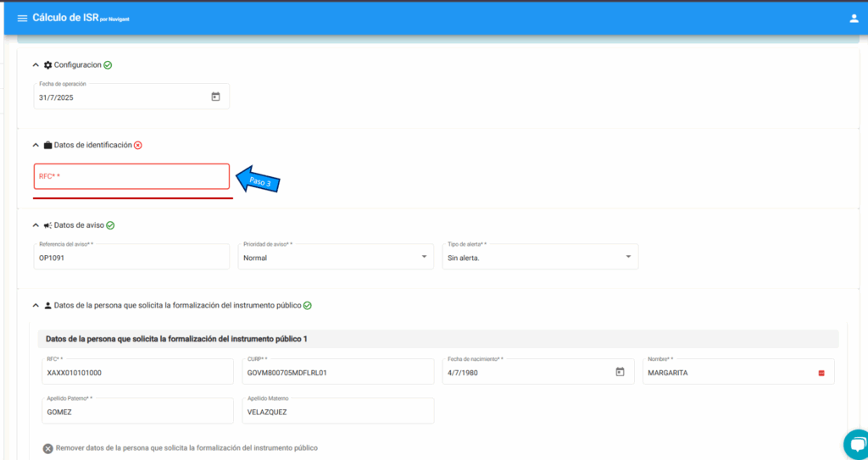Collapse Datos de la persona que solicita section
The height and width of the screenshot is (460, 868).
point(36,305)
